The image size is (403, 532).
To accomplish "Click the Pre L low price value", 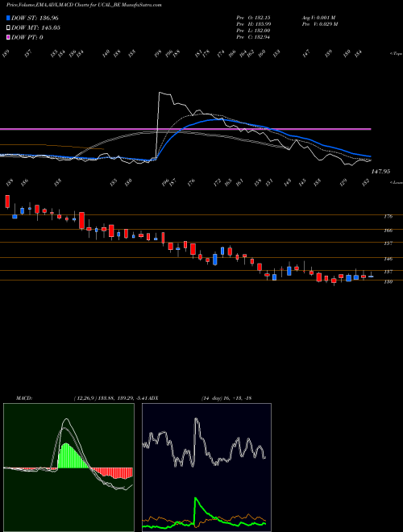I will click(x=261, y=31).
